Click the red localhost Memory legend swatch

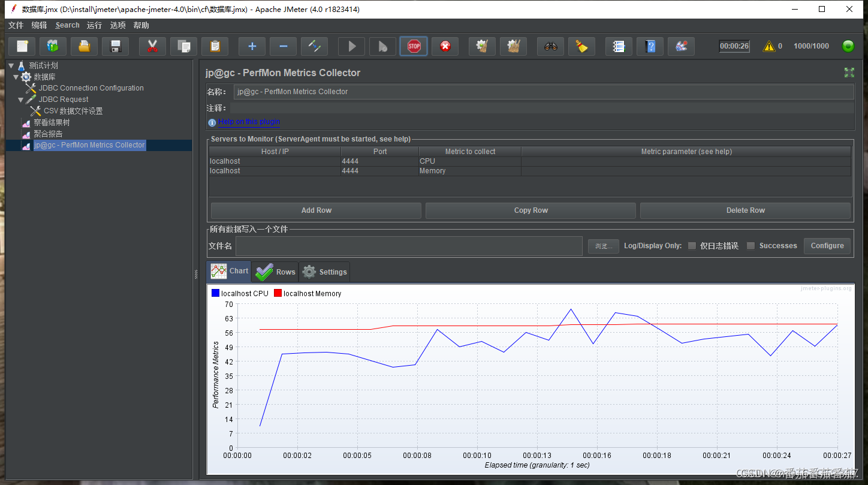tap(278, 293)
